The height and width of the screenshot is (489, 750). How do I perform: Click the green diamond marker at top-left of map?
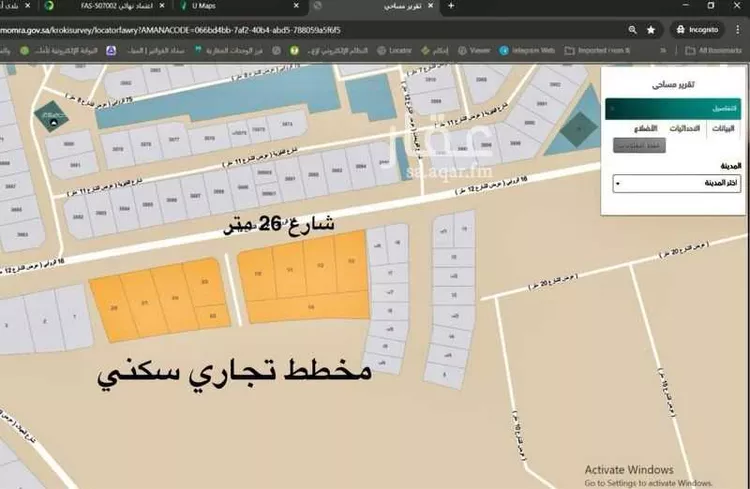click(51, 117)
